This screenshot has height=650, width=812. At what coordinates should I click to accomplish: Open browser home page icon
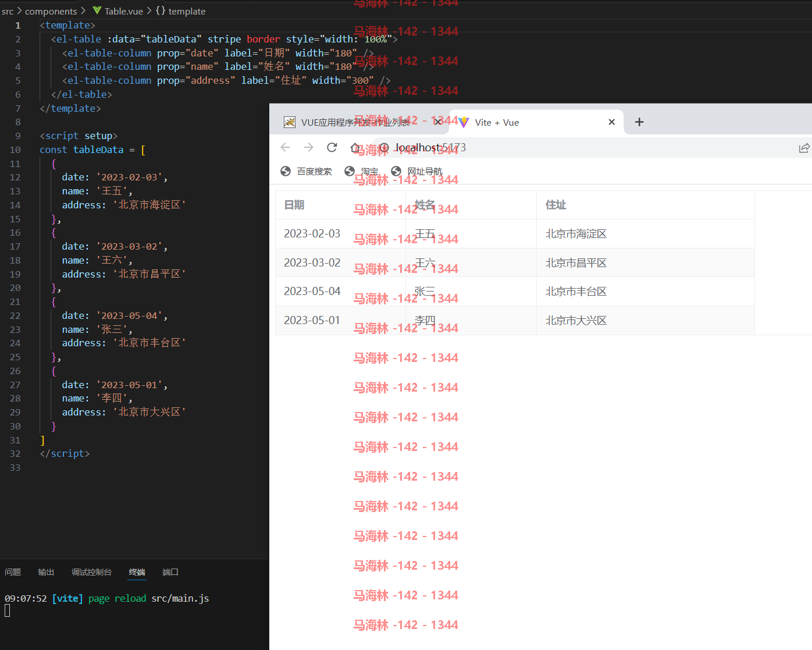click(x=355, y=147)
